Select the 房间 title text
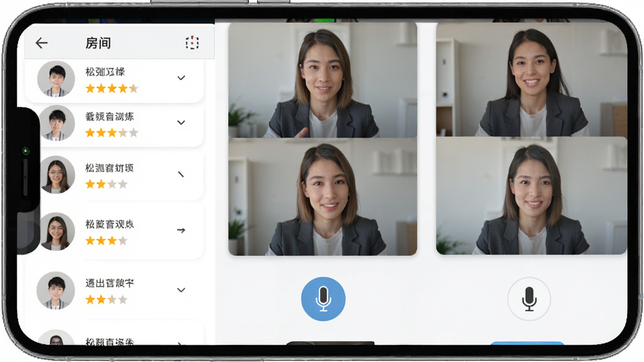644x362 pixels. tap(98, 43)
